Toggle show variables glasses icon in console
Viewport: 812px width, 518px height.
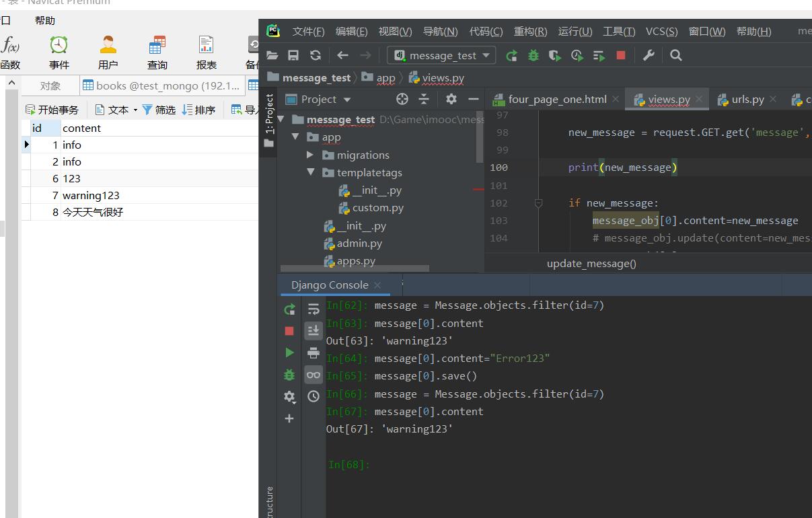tap(313, 375)
